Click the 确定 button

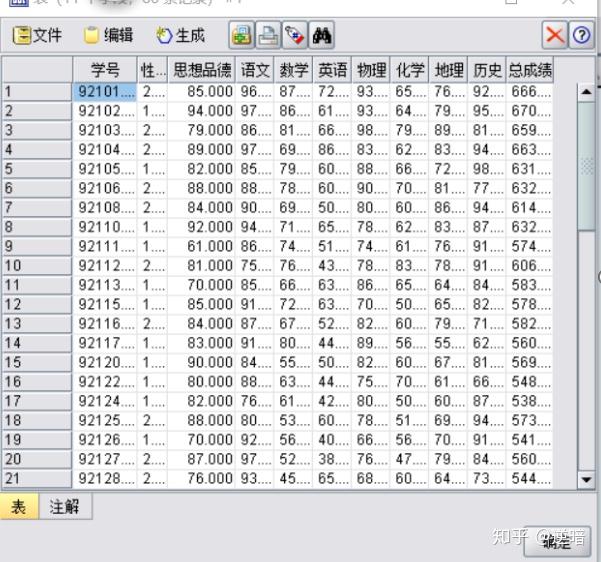point(557,541)
